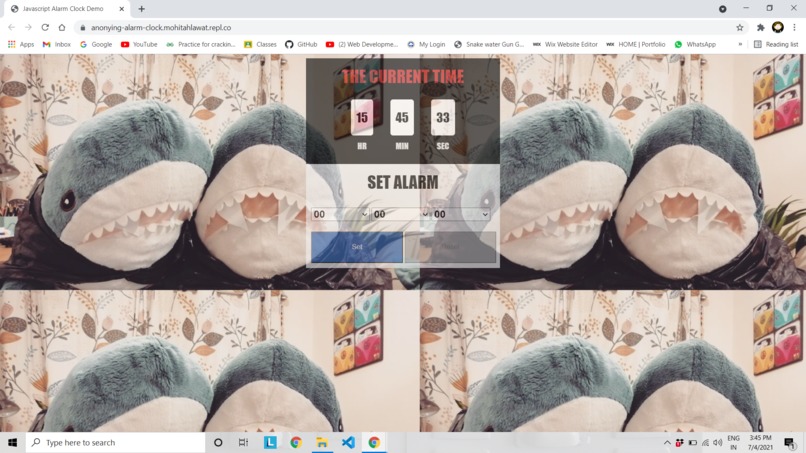Screen dimensions: 806x453
Task: Click the browser forward arrow
Action: click(x=28, y=28)
